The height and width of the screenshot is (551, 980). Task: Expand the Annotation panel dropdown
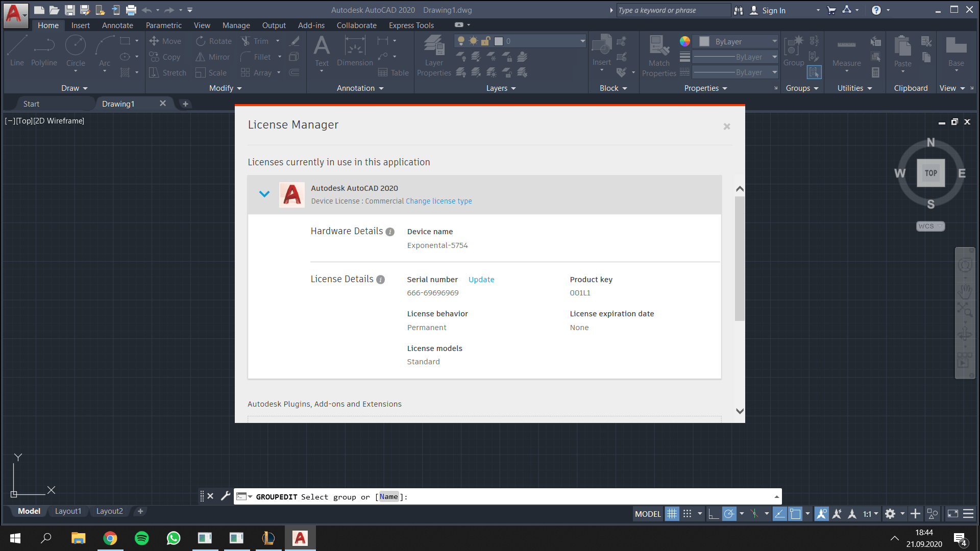tap(360, 88)
